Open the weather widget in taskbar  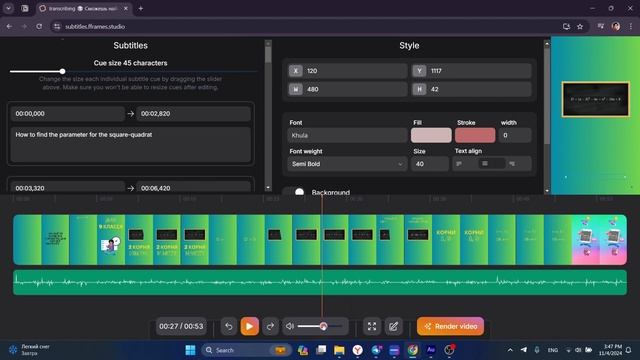pyautogui.click(x=29, y=350)
